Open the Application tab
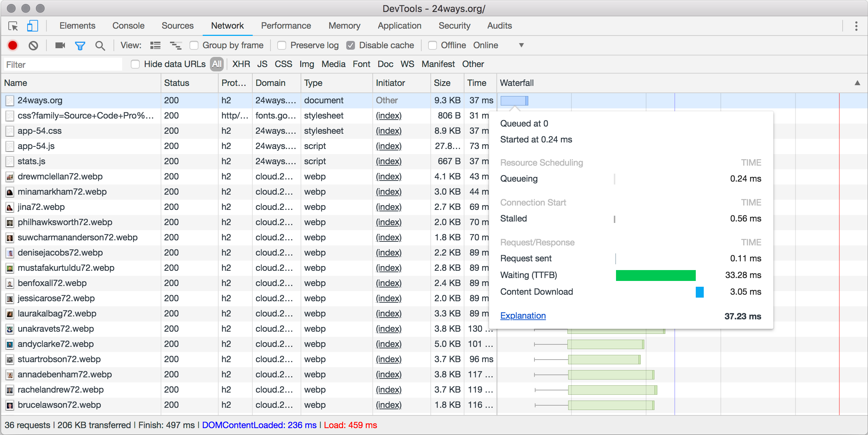The image size is (868, 435). tap(400, 26)
